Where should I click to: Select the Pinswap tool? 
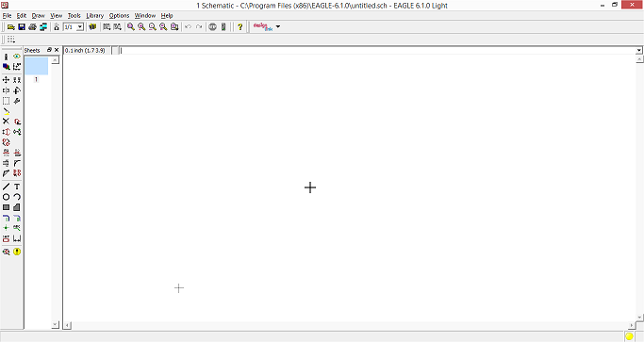coord(7,132)
